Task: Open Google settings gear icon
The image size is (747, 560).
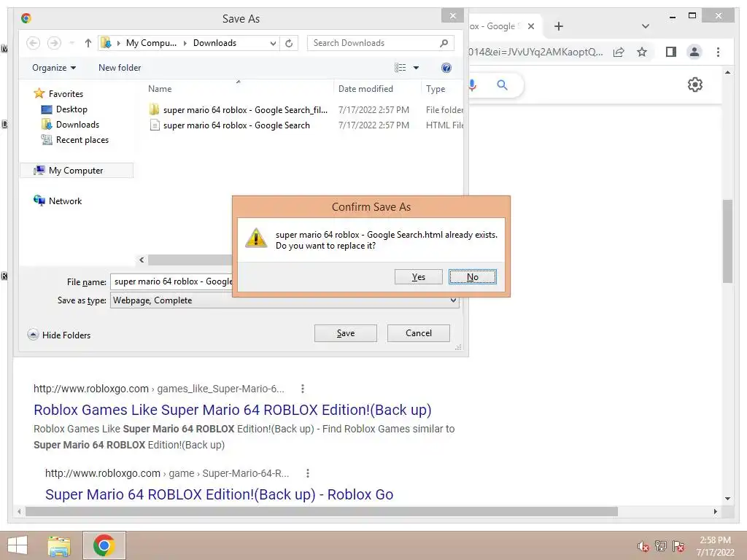Action: [695, 85]
